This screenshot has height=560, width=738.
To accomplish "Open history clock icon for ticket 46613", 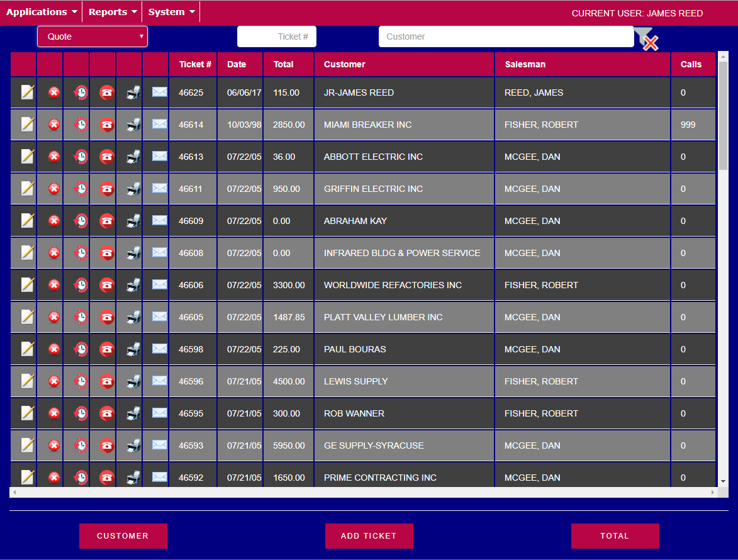I will 81,157.
